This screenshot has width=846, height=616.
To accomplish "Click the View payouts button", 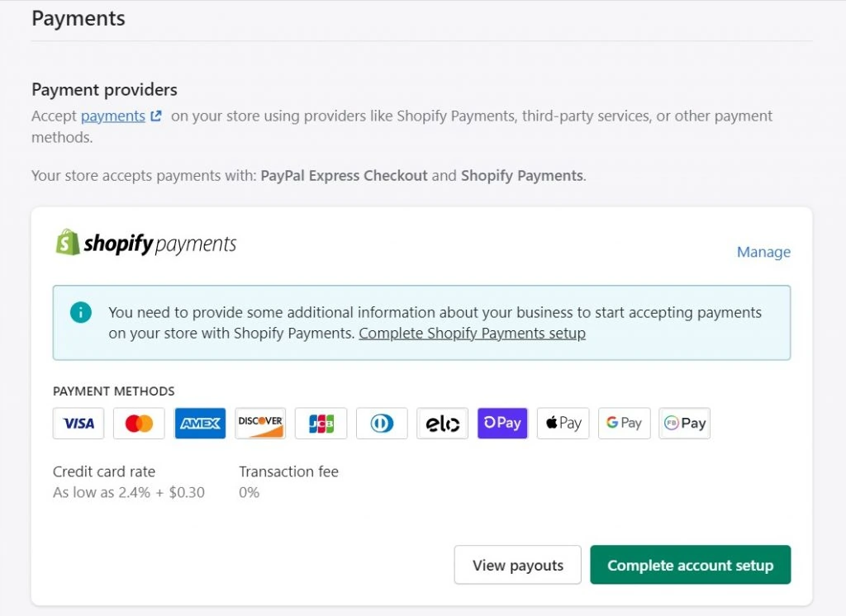I will click(517, 565).
